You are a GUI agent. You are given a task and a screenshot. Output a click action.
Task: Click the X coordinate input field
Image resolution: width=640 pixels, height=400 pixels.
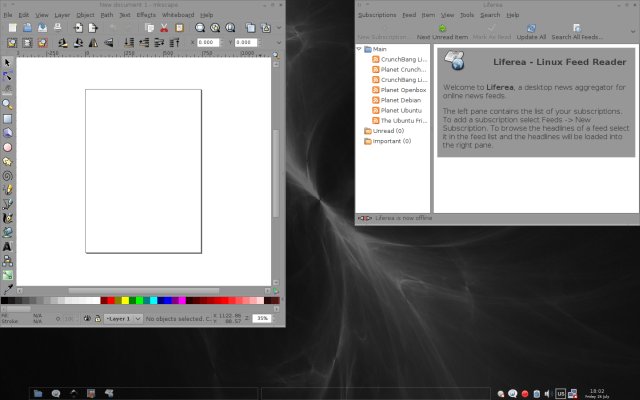point(208,43)
